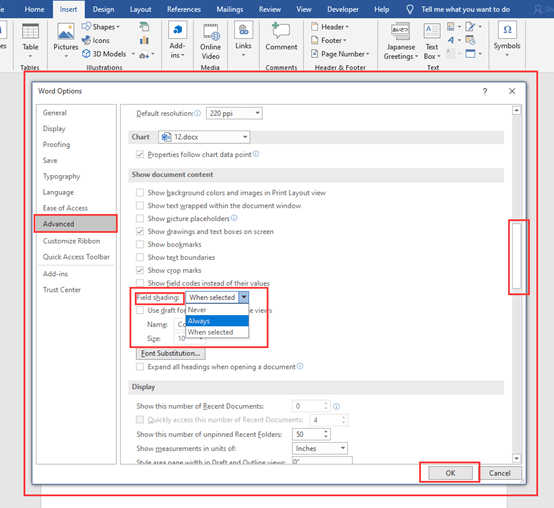Screen dimensions: 554x508
Task: Open the Mailings ribbon tab
Action: pos(230,9)
